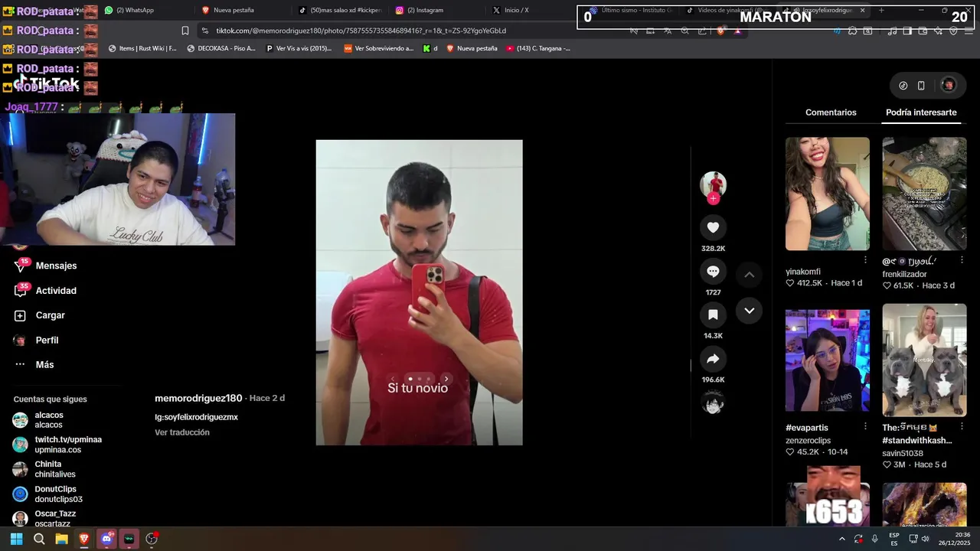Open the music note playlist icon in toolbar

[892, 31]
